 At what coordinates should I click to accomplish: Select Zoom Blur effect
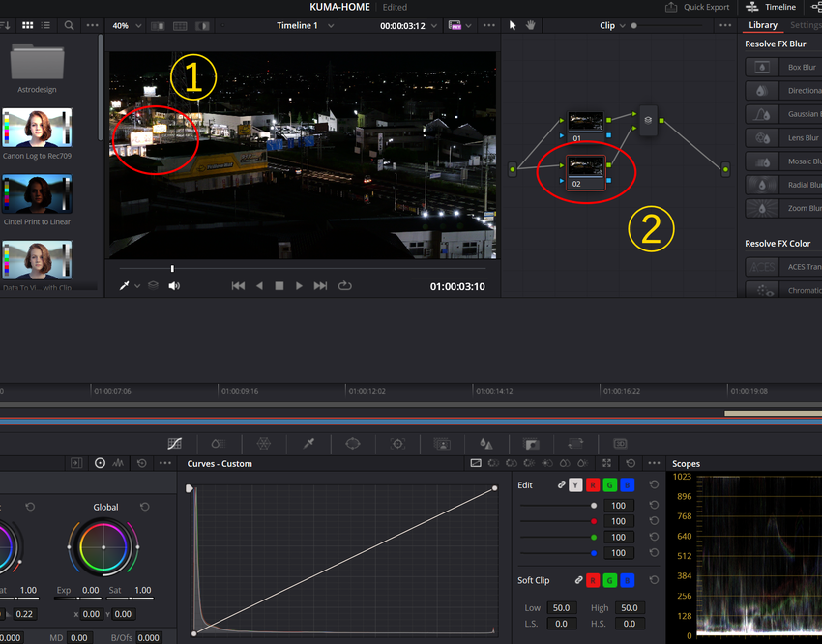point(783,208)
